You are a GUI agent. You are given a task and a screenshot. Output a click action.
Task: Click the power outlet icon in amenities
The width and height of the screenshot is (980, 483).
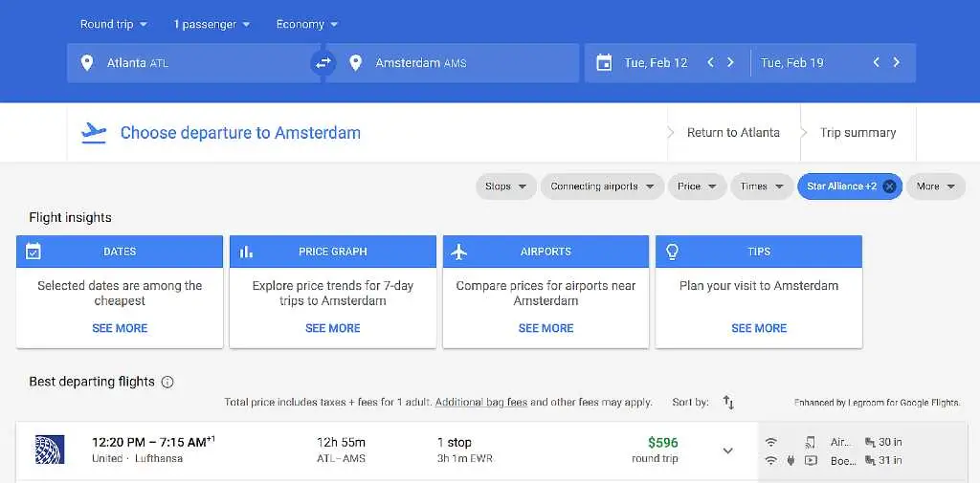point(791,460)
